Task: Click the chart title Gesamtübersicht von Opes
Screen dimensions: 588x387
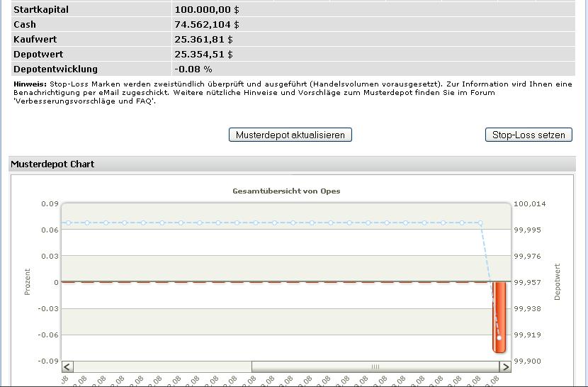Action: point(286,191)
